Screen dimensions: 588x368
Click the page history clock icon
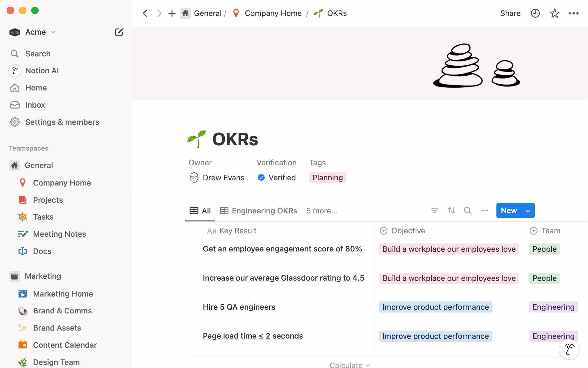coord(535,13)
